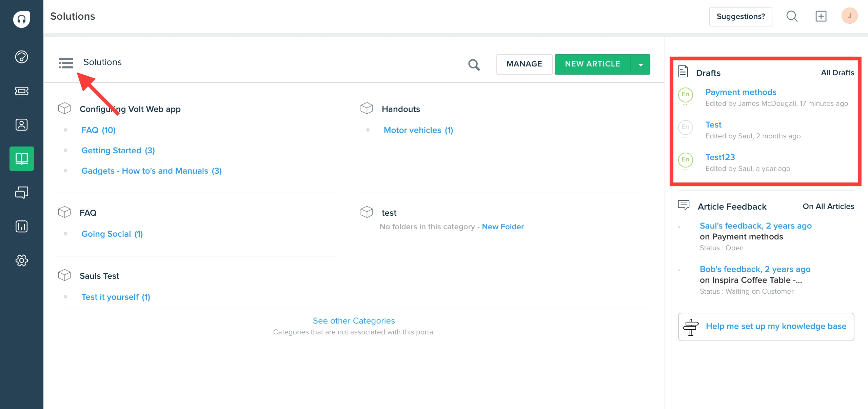Open the Getting Started (3) folder
Screen dimensions: 868x409
click(118, 151)
